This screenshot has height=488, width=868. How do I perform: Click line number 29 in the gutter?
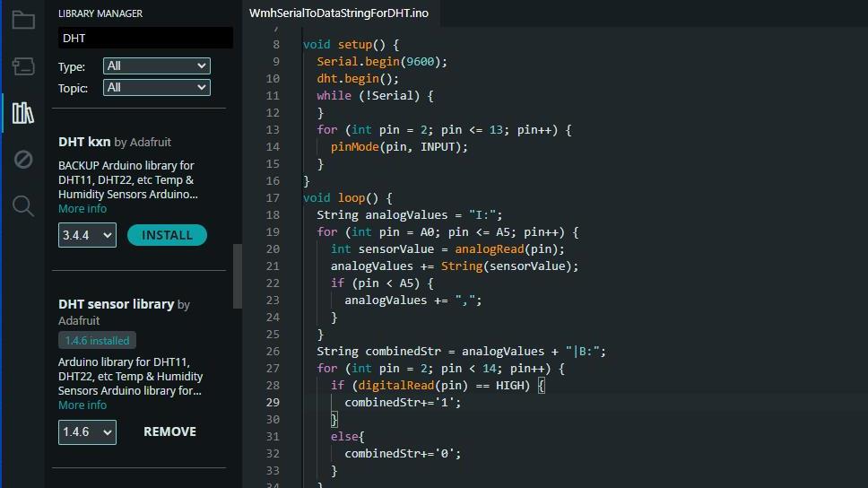pyautogui.click(x=273, y=402)
